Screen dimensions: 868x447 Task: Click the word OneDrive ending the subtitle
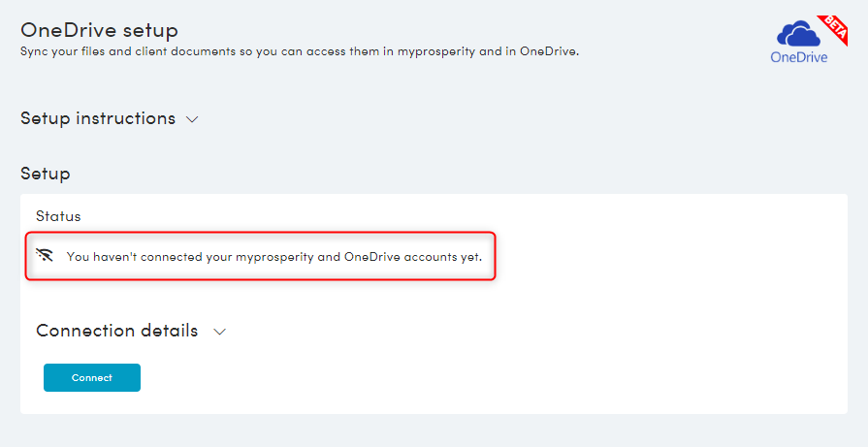click(x=549, y=52)
